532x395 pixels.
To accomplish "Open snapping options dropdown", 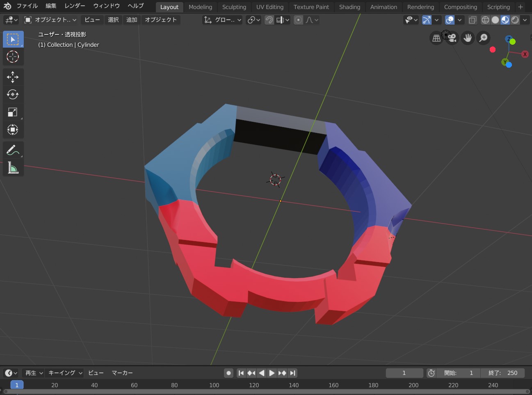I will (283, 20).
